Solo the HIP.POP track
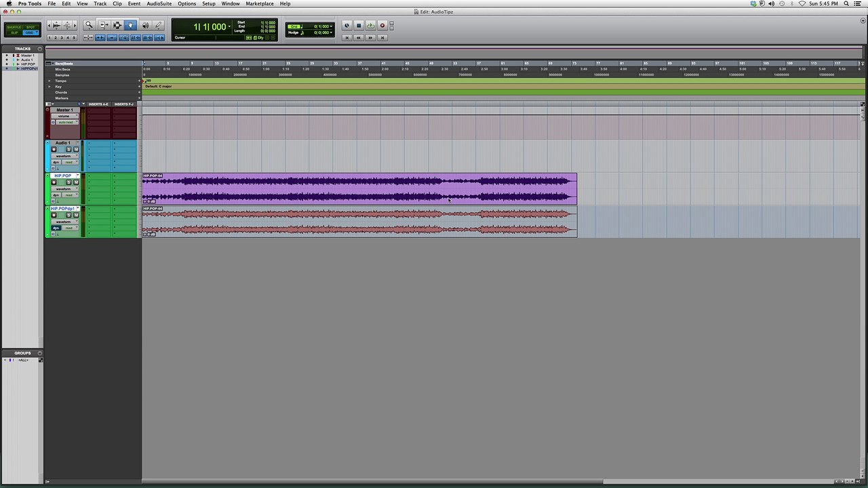 (x=68, y=182)
